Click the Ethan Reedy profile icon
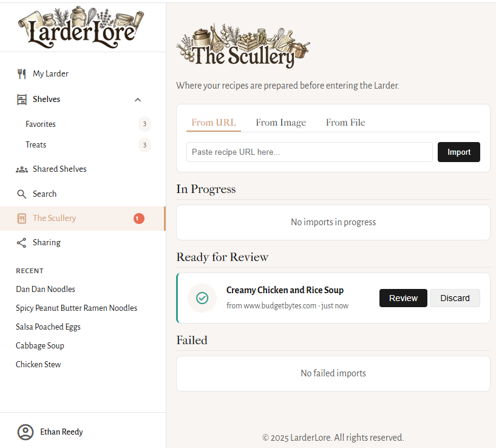496x448 pixels. 25,432
